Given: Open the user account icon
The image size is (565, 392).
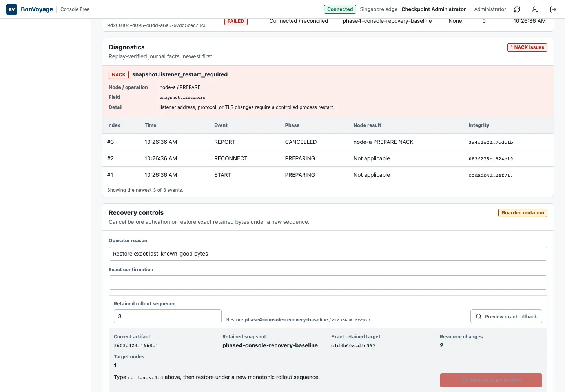Looking at the screenshot, I should [535, 9].
